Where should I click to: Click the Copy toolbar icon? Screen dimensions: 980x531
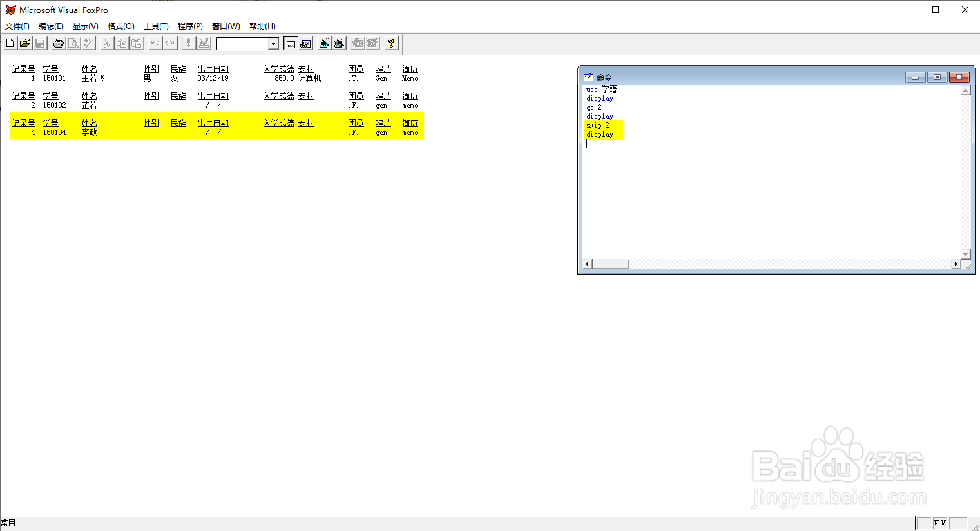(x=121, y=43)
